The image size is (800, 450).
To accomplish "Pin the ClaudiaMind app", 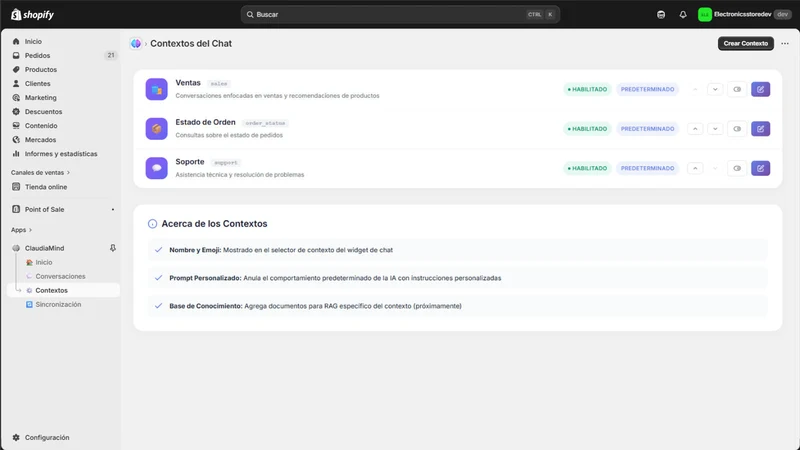I will [x=113, y=248].
